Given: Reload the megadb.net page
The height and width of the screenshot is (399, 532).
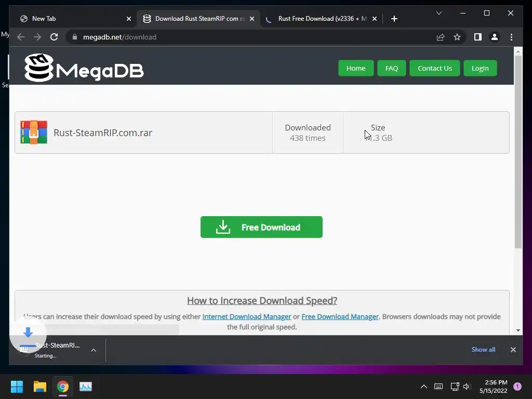Looking at the screenshot, I should [54, 37].
